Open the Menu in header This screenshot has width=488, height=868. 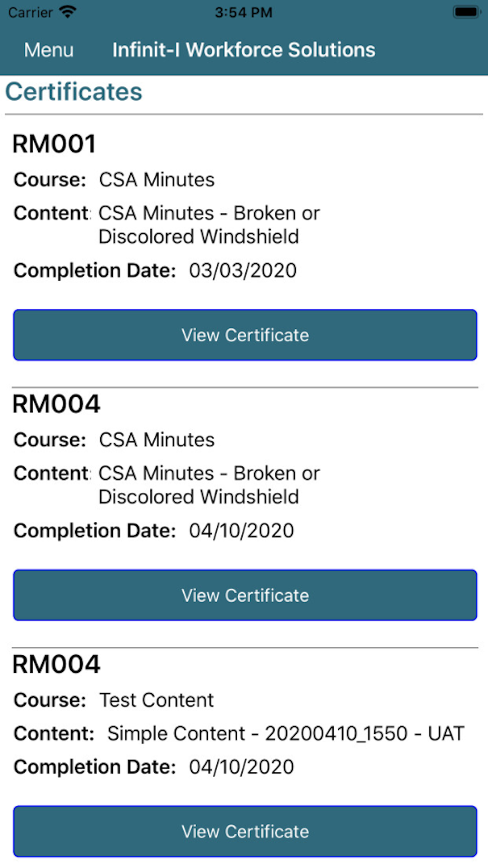[x=49, y=50]
